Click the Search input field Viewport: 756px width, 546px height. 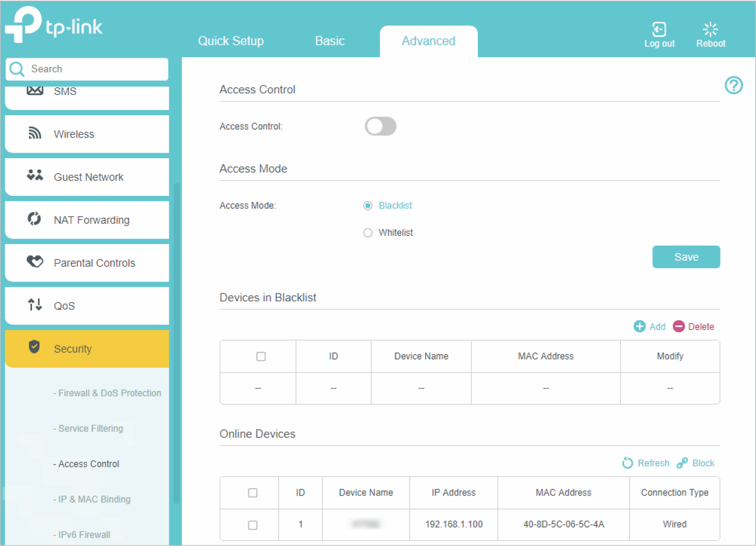point(95,69)
